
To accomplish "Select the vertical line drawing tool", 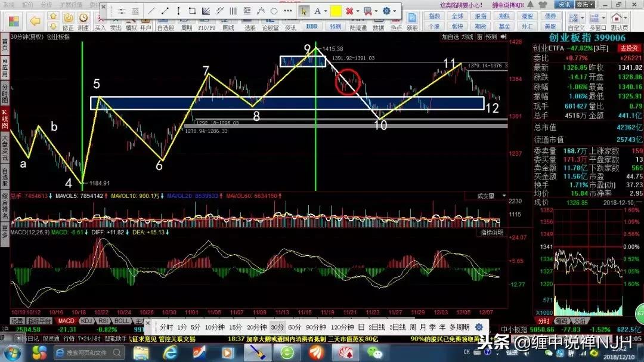I will 178,11.
